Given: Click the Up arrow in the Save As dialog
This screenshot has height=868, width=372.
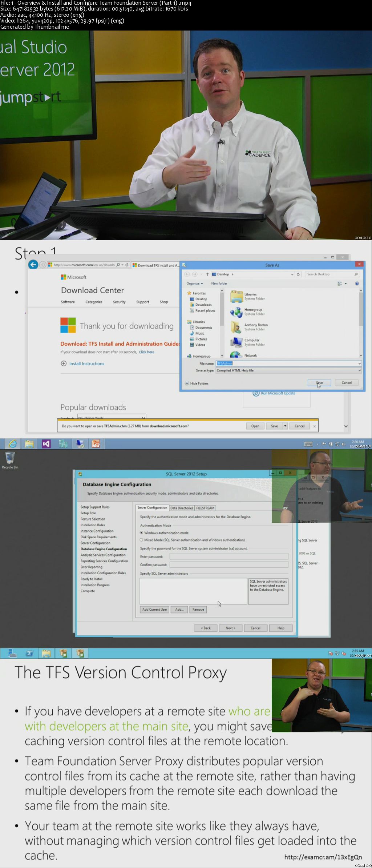Looking at the screenshot, I should [207, 274].
